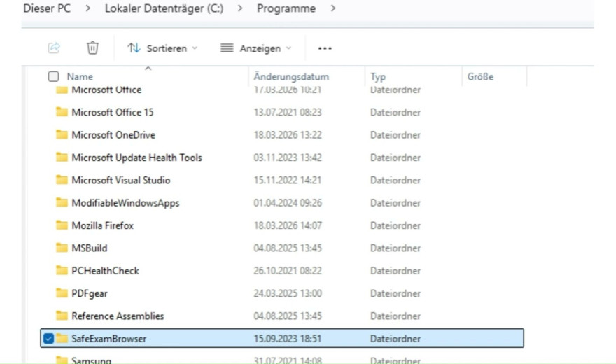This screenshot has height=364, width=616.
Task: Click the Microsoft Update Health Tools folder icon
Action: coord(62,157)
